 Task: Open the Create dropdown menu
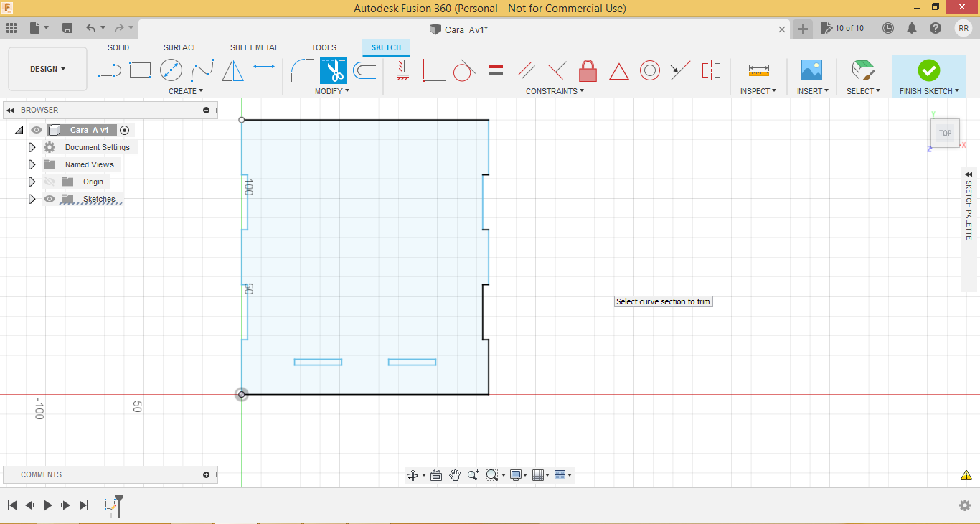(x=186, y=91)
